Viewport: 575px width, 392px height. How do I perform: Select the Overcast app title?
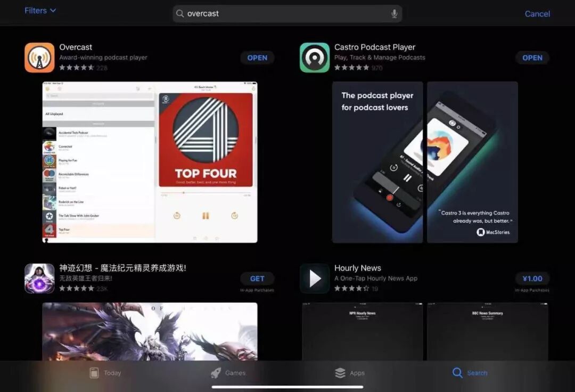(76, 47)
